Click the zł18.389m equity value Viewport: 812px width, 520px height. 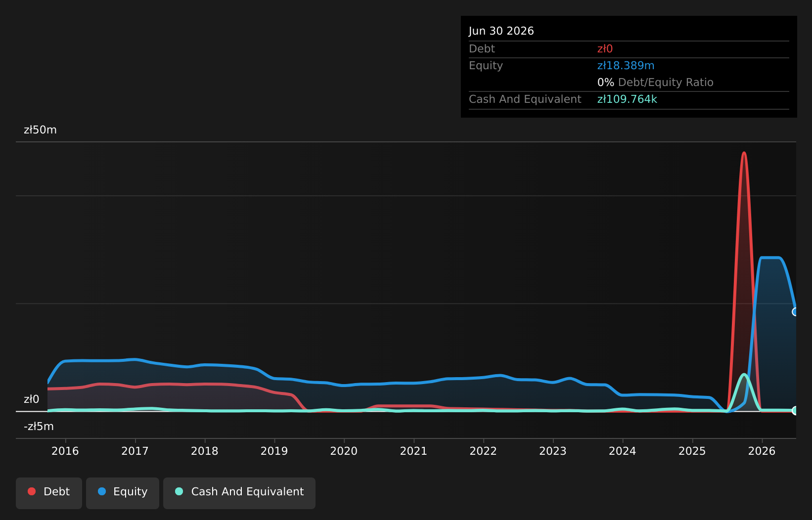(x=626, y=66)
